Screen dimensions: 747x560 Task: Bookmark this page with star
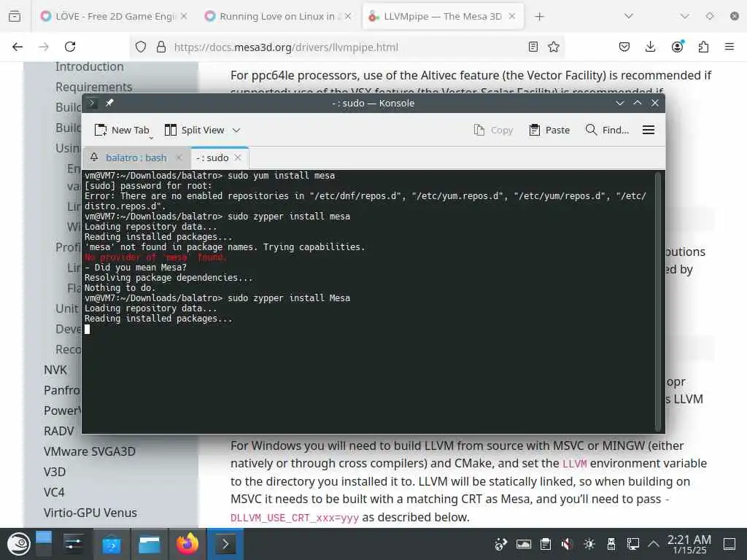(x=554, y=47)
